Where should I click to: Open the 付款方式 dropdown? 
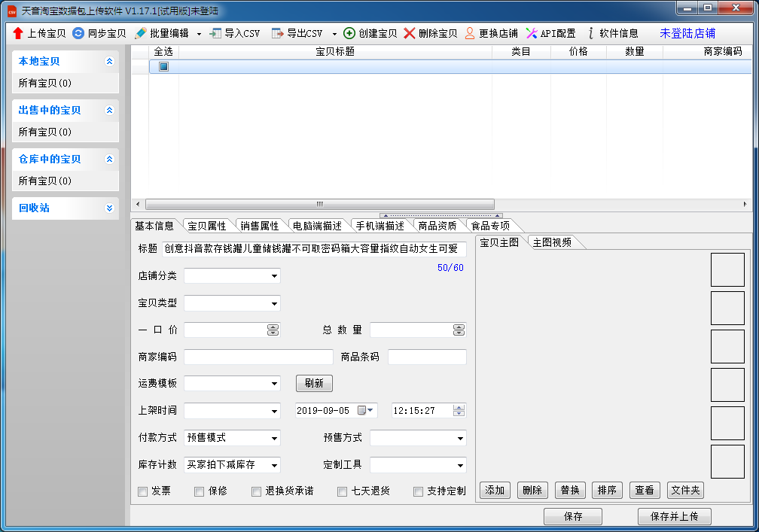click(x=274, y=438)
